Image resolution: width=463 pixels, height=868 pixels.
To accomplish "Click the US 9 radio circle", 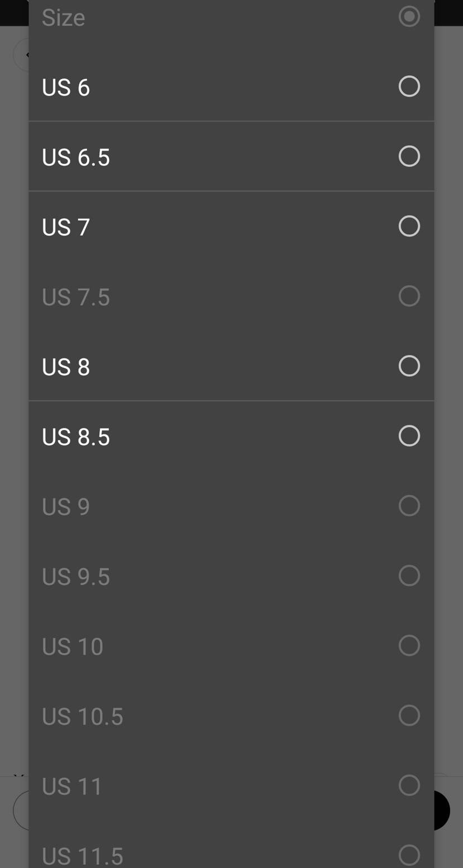I will tap(409, 506).
